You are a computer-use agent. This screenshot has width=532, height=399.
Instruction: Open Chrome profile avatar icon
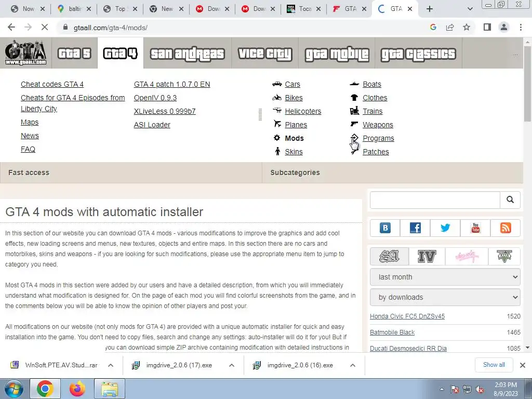coord(504,27)
